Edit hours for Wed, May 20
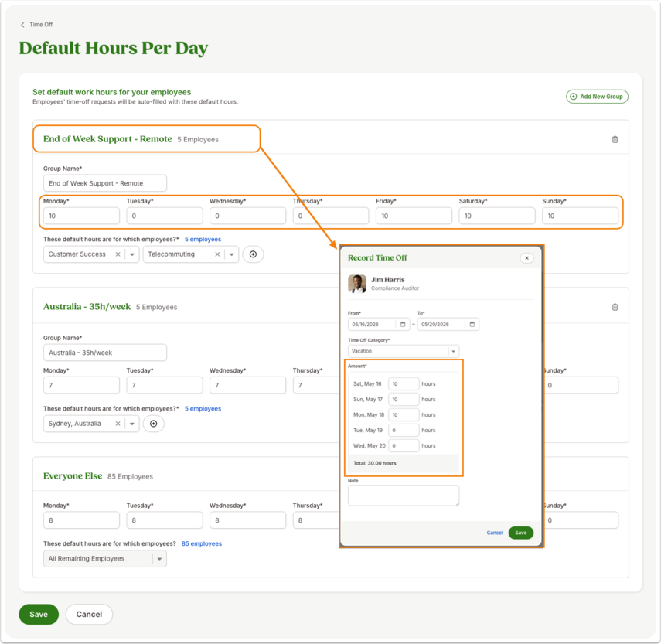 404,445
